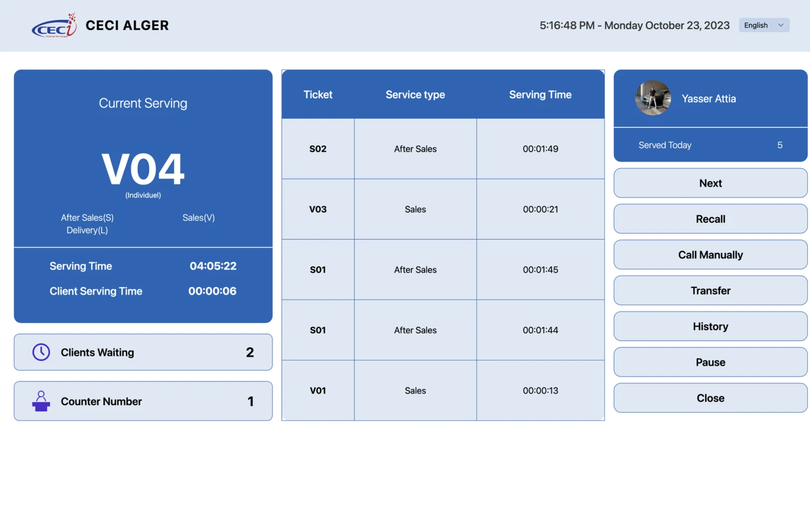Screen dimensions: 810x532
Task: Select ticket V01 in the table
Action: (x=318, y=391)
